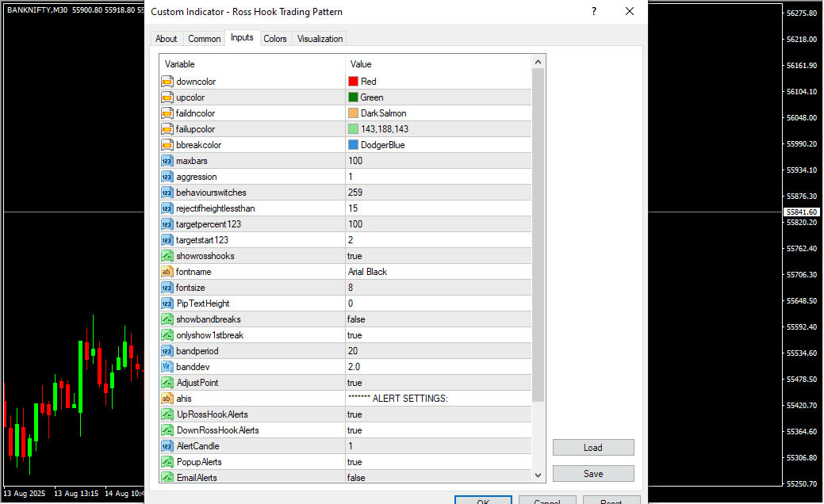This screenshot has width=824, height=504.
Task: Click the integer icon next to maxbars
Action: click(x=167, y=161)
